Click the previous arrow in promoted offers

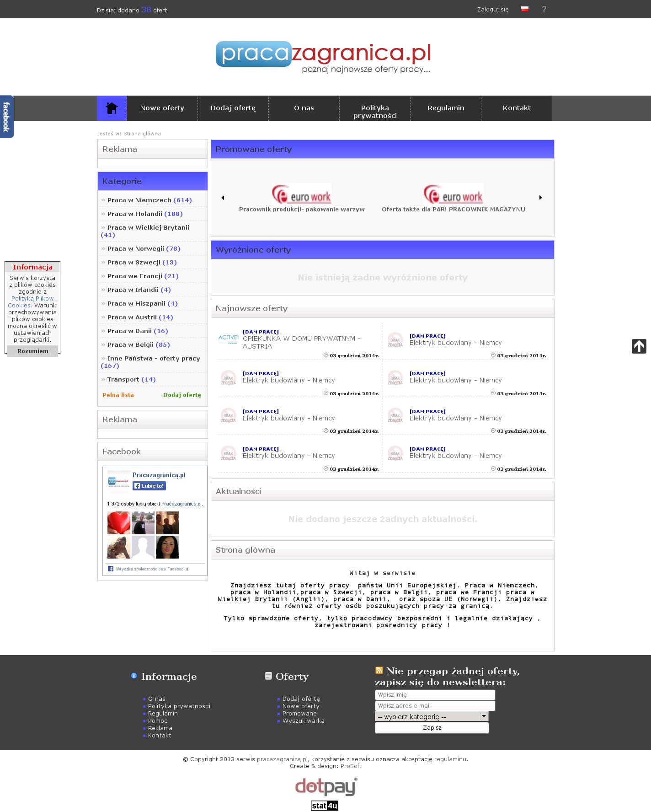tap(223, 198)
